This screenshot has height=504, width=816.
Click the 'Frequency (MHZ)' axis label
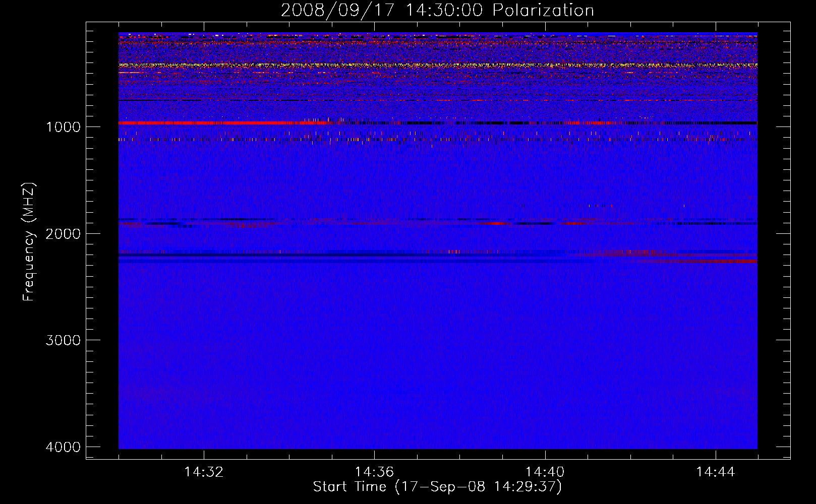click(x=29, y=241)
